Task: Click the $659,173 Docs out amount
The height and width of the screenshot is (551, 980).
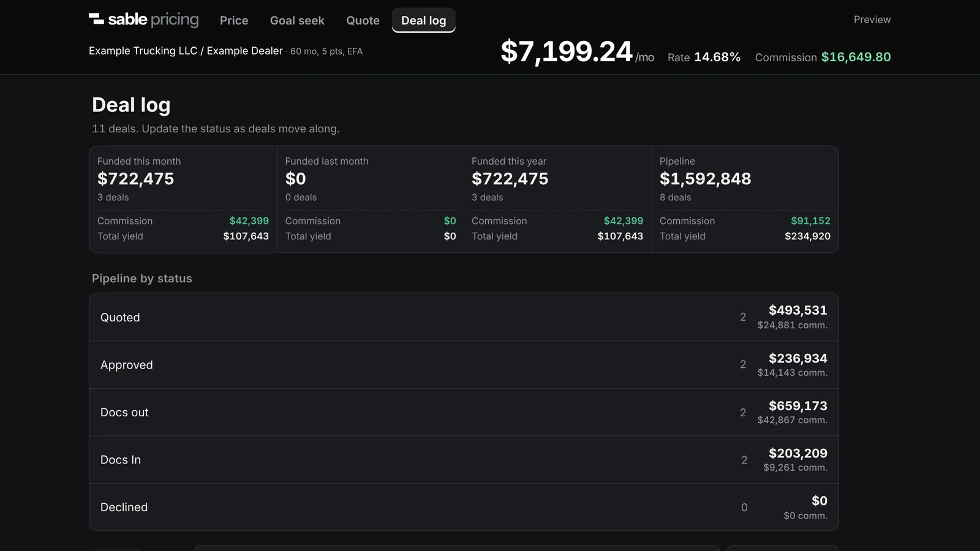Action: [x=798, y=406]
